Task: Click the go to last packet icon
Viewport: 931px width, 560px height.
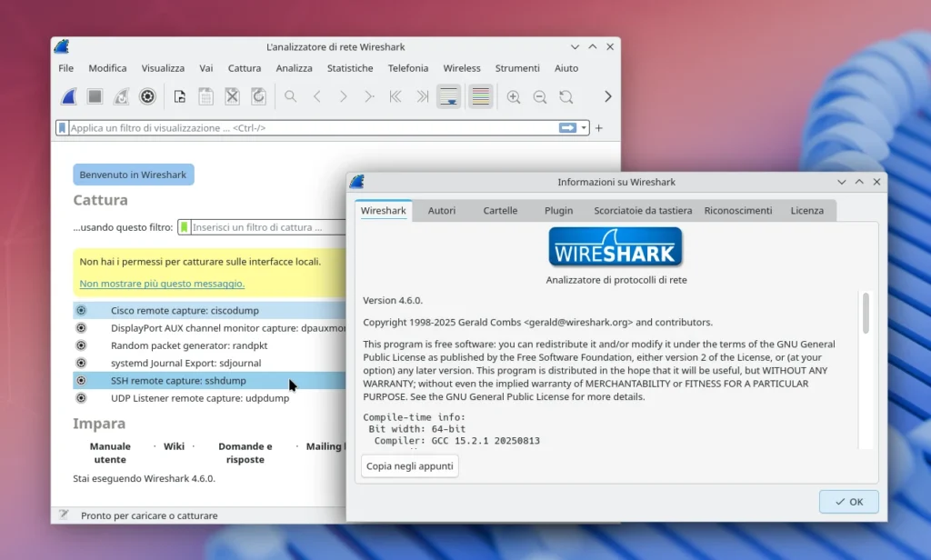Action: pyautogui.click(x=421, y=96)
